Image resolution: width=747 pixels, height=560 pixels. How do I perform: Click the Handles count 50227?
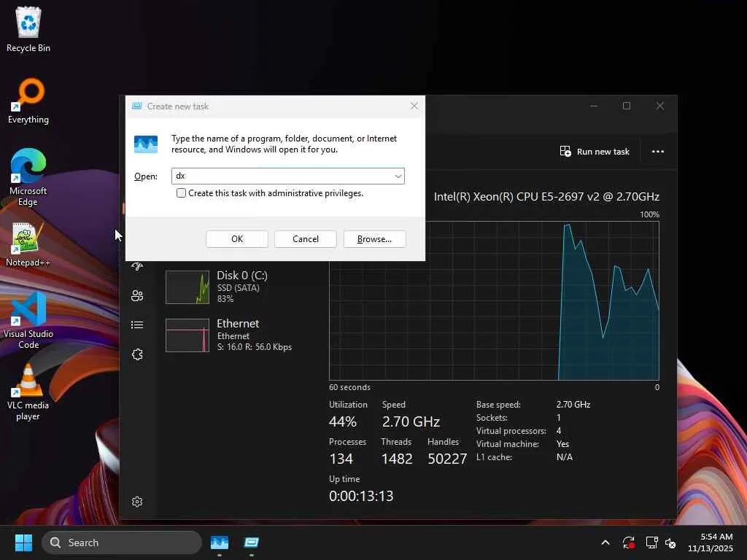pyautogui.click(x=447, y=459)
